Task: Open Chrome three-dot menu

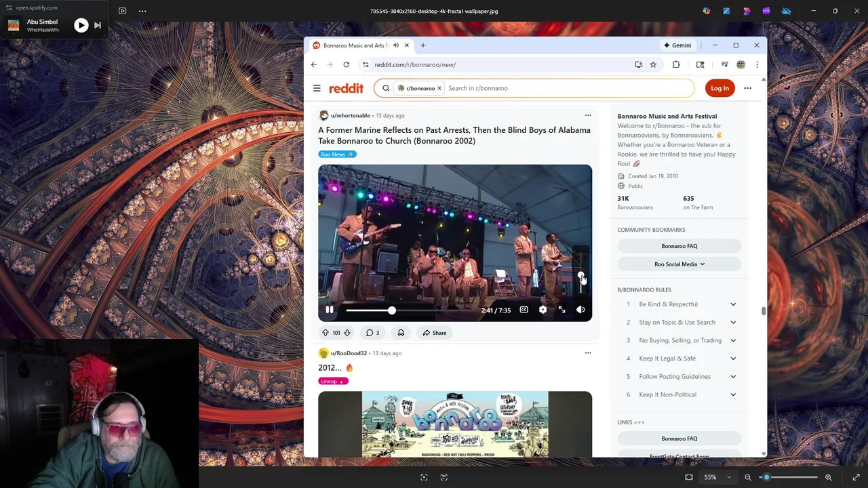Action: 757,64
